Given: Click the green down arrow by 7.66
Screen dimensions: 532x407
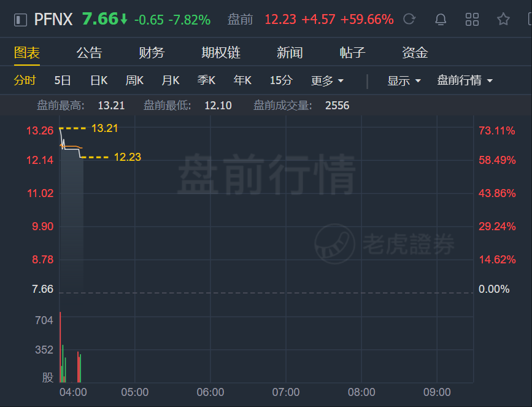Looking at the screenshot, I should point(124,20).
